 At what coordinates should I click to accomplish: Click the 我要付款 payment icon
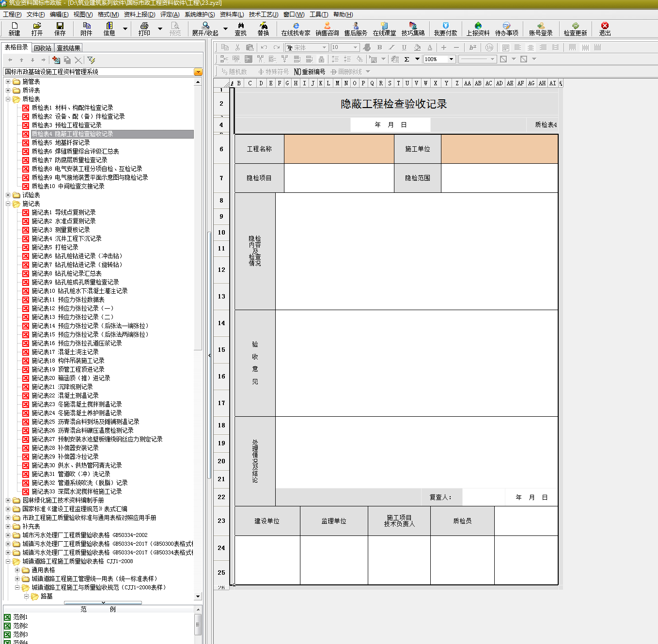click(x=446, y=29)
